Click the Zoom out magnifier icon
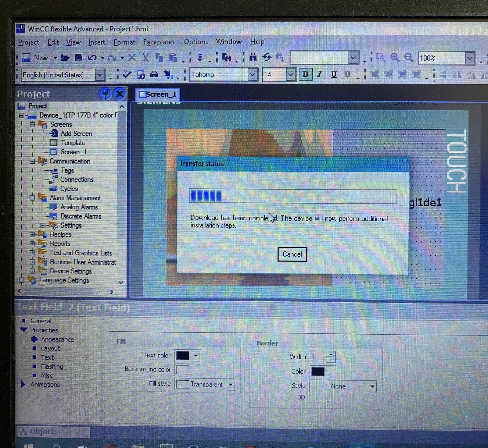Screen dimensions: 488x448 coord(409,58)
